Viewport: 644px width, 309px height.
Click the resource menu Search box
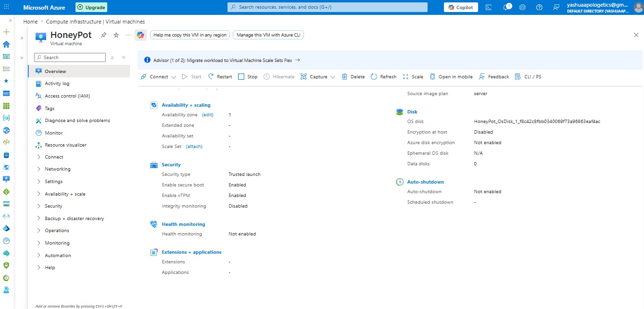click(70, 57)
